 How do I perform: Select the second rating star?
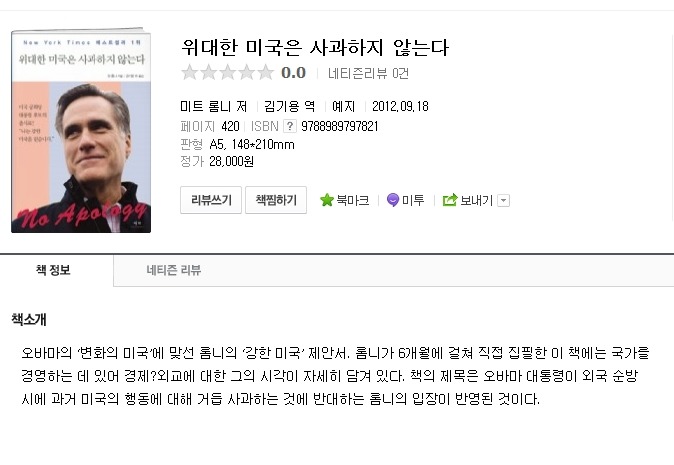[208, 72]
